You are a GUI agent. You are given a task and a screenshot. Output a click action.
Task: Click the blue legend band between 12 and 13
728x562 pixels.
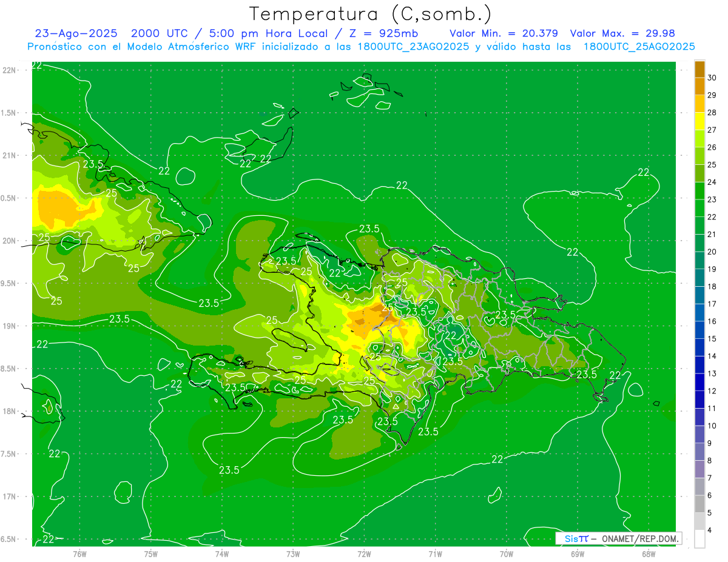tap(699, 383)
